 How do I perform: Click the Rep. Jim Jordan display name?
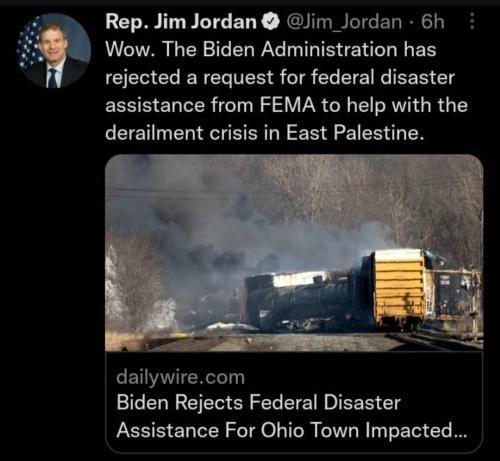point(181,22)
